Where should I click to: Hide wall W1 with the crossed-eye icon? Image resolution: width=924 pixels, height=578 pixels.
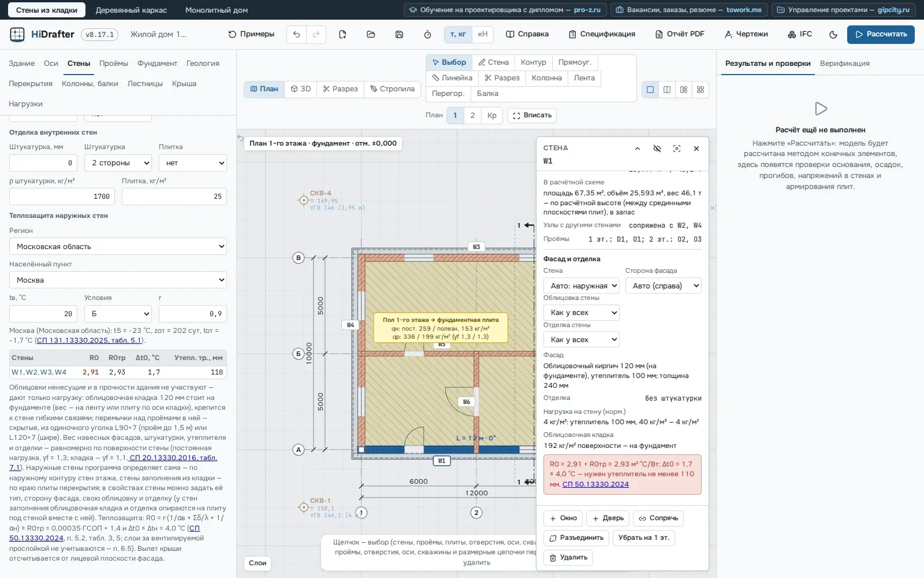pyautogui.click(x=657, y=149)
